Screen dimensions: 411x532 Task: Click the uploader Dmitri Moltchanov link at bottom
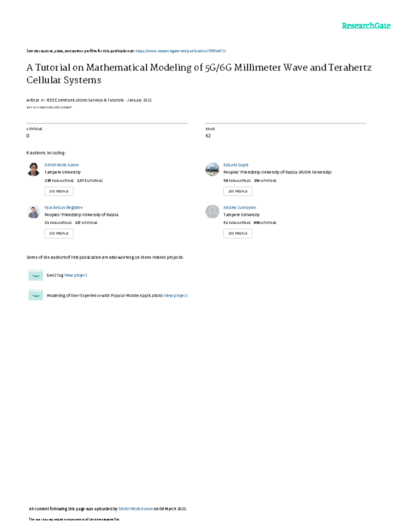pyautogui.click(x=136, y=509)
